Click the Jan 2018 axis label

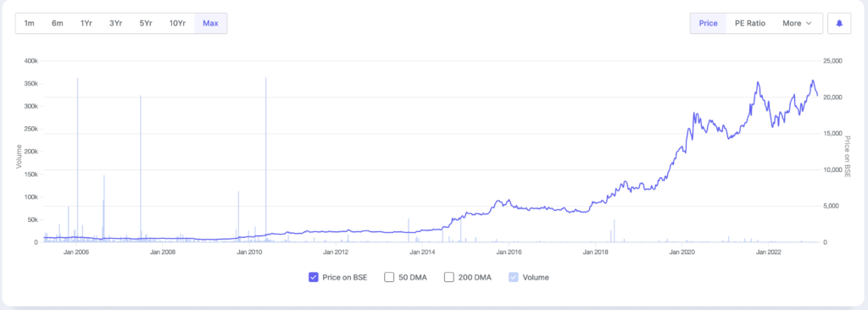[x=595, y=252]
